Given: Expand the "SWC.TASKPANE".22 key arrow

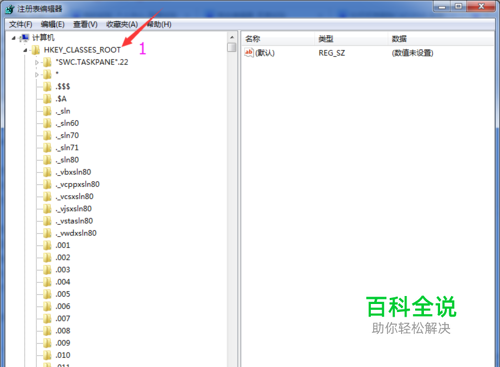Looking at the screenshot, I should [37, 62].
